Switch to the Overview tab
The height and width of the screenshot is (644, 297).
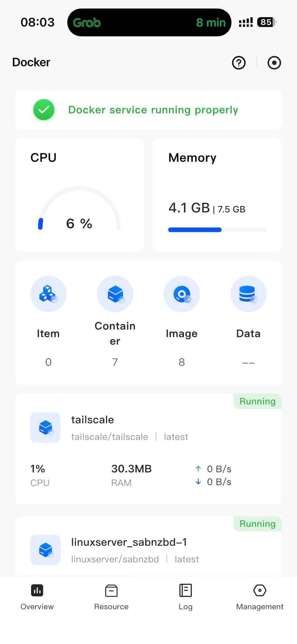37,597
